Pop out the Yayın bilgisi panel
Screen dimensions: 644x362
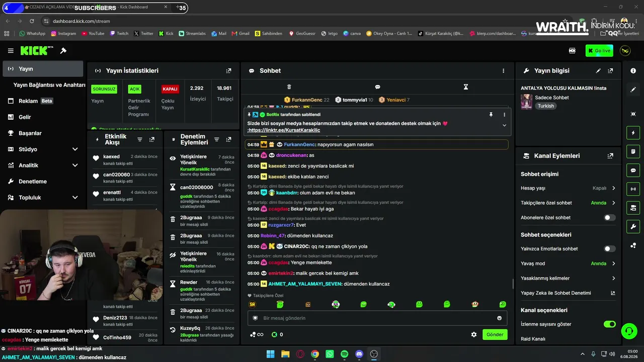point(610,71)
